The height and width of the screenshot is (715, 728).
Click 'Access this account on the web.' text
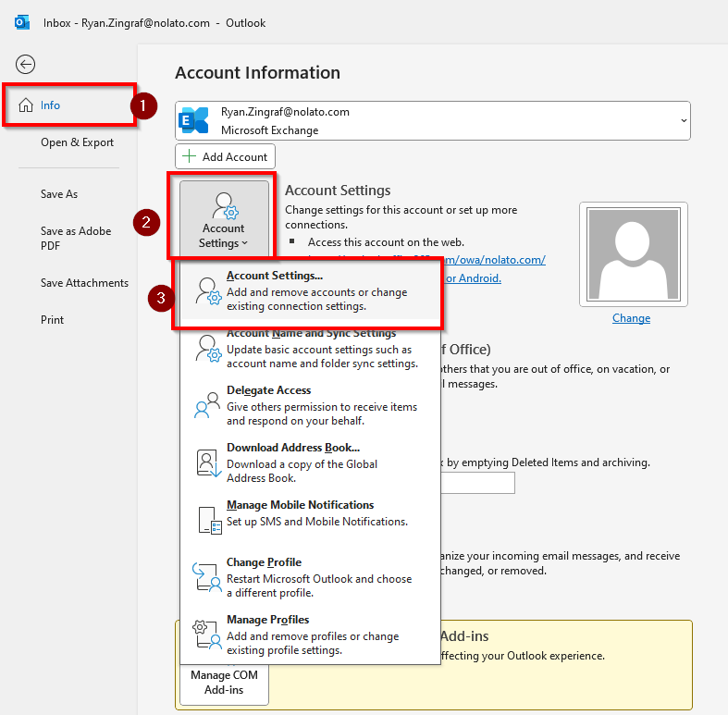pos(386,242)
